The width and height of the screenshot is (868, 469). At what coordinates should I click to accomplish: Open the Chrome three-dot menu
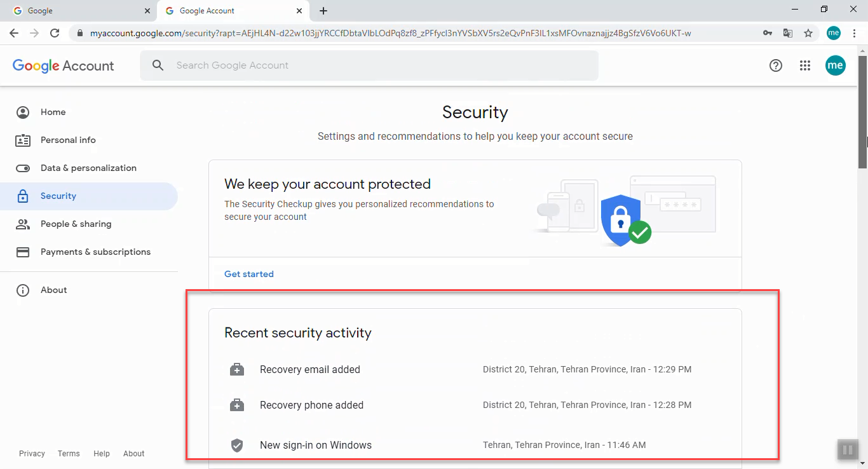pyautogui.click(x=855, y=33)
